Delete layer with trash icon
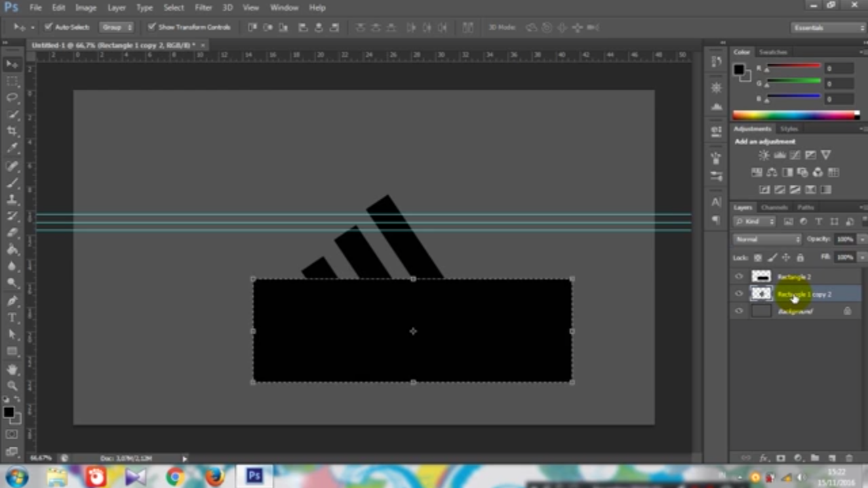Image resolution: width=868 pixels, height=488 pixels. [849, 458]
